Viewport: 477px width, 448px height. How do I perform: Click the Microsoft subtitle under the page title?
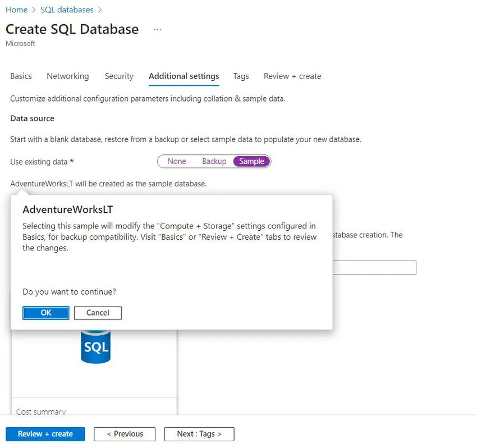pyautogui.click(x=20, y=44)
